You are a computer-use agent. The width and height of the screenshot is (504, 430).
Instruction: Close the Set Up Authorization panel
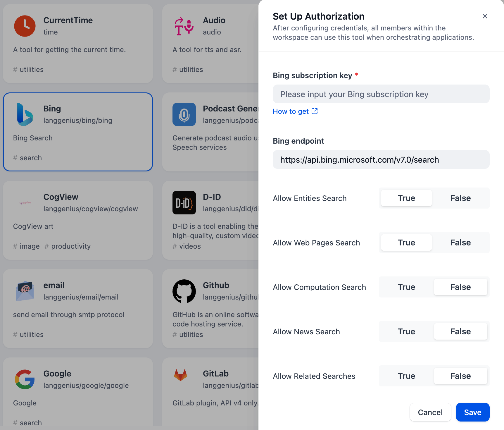pyautogui.click(x=485, y=16)
